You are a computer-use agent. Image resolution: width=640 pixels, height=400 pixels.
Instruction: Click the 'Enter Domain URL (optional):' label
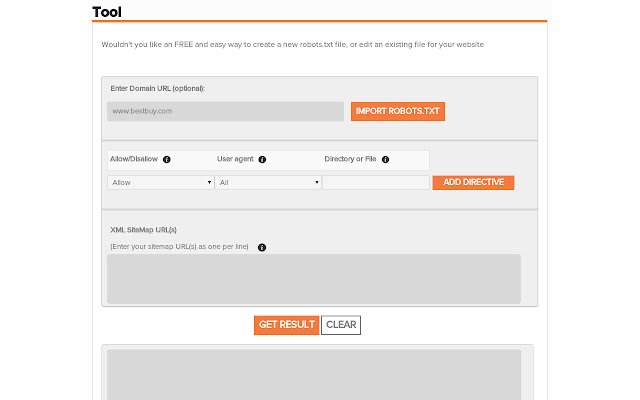158,89
